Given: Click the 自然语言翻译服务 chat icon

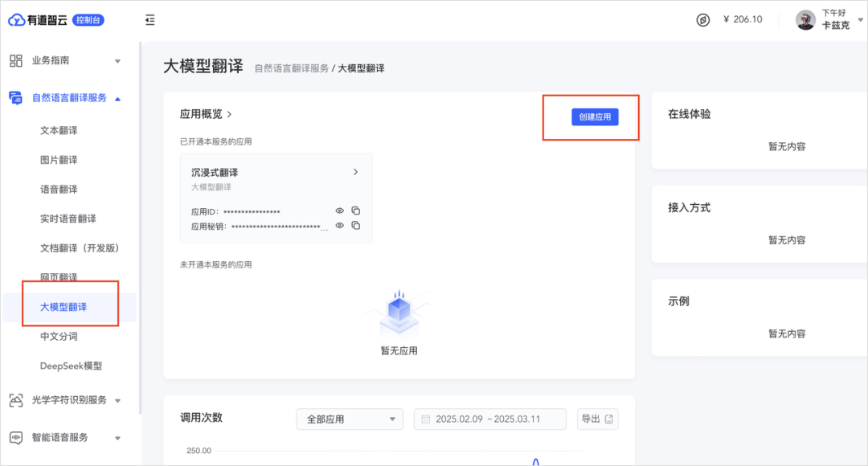Looking at the screenshot, I should tap(15, 98).
